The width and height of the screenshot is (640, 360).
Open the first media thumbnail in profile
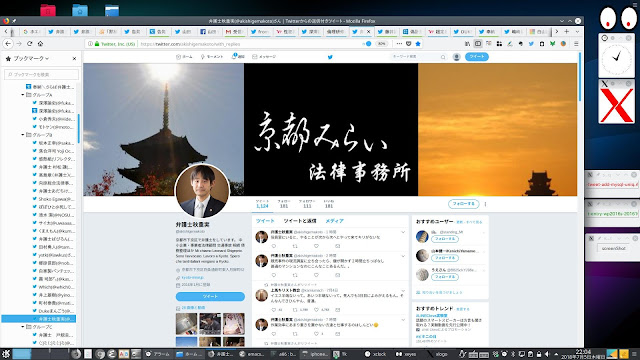187,324
